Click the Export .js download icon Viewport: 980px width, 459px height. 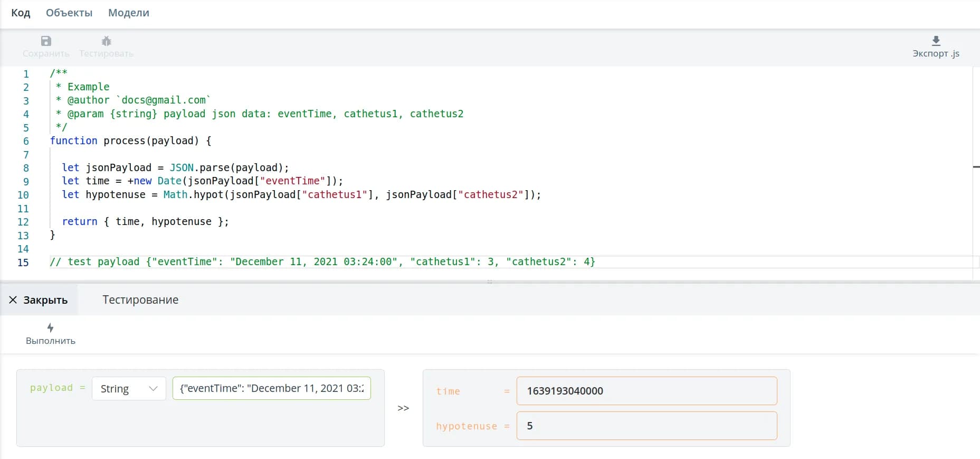pyautogui.click(x=936, y=41)
